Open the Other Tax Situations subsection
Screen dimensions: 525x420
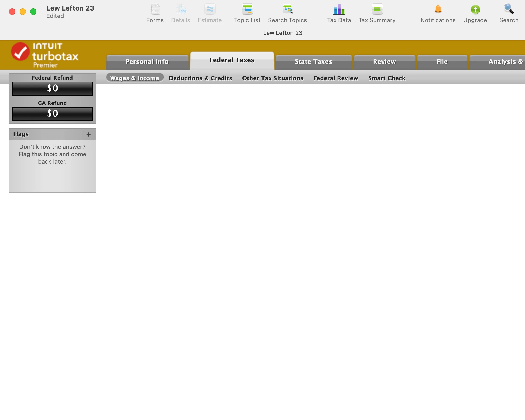[x=273, y=78]
